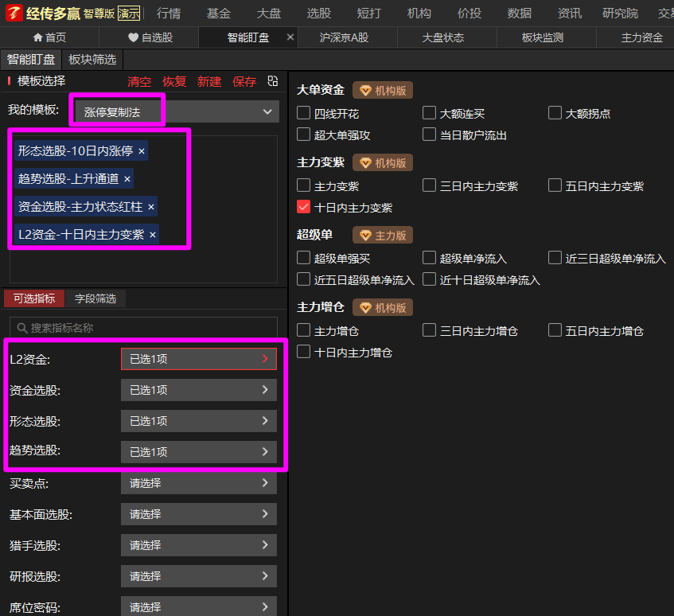This screenshot has height=616, width=674.
Task: Expand the 基本面选股 selector
Action: (x=198, y=514)
